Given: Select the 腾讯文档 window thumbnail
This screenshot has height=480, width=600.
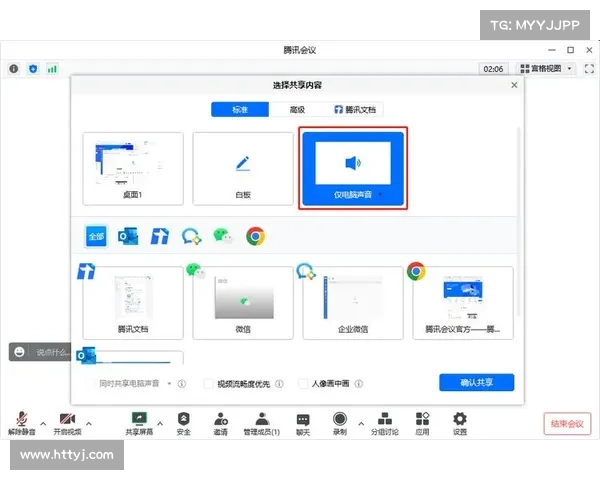Looking at the screenshot, I should [x=133, y=303].
